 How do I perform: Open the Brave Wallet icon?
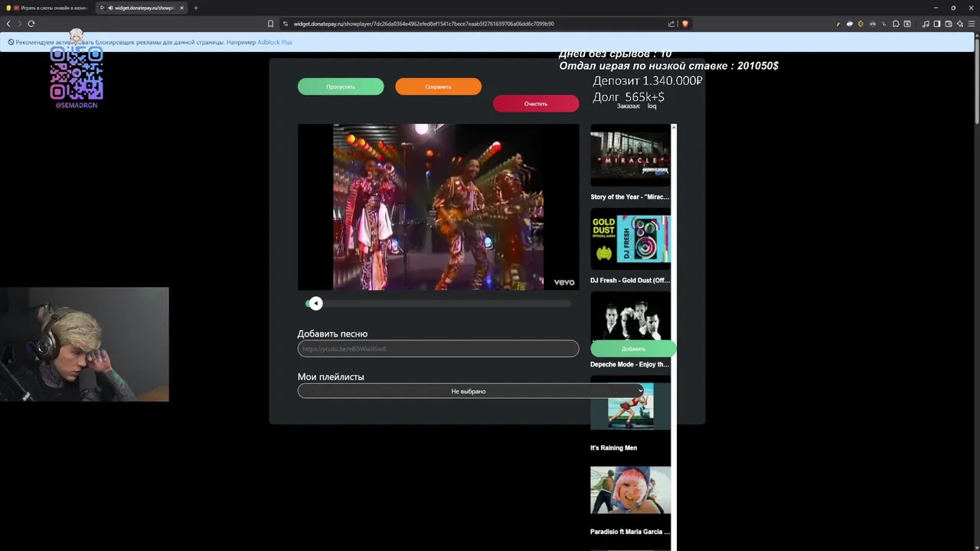click(949, 24)
